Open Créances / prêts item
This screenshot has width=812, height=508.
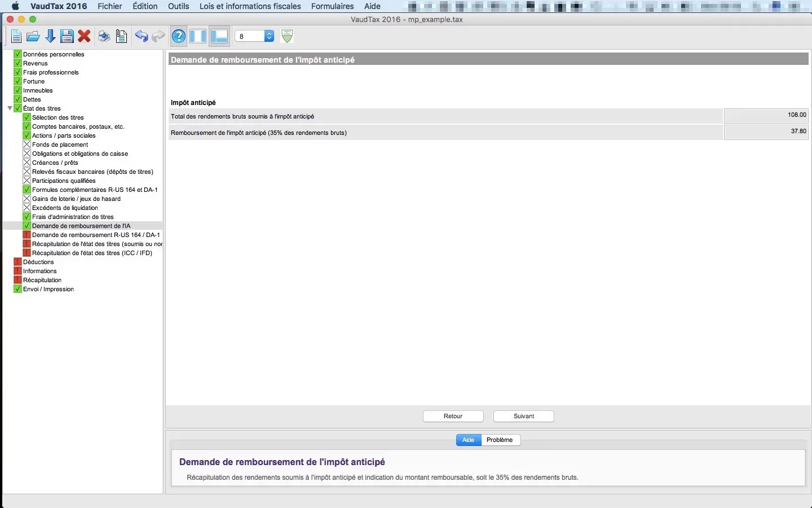55,163
